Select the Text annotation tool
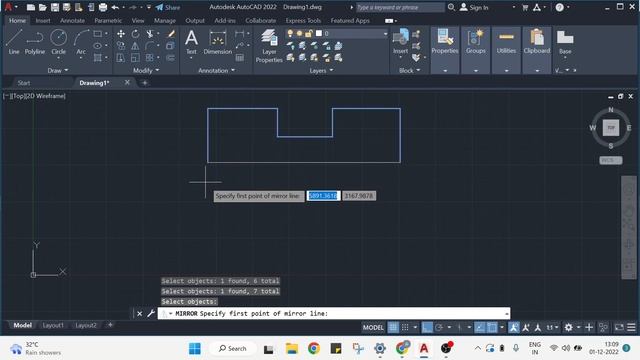640x360 pixels. coord(191,42)
